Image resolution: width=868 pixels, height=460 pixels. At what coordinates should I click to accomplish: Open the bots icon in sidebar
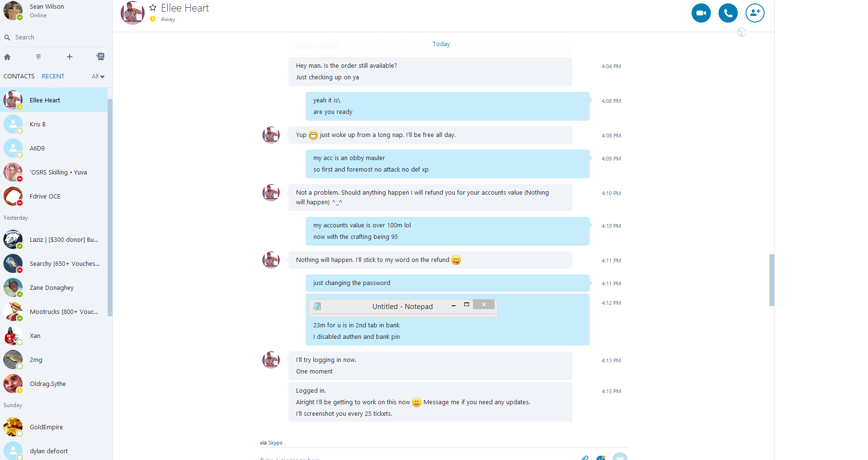pos(100,57)
